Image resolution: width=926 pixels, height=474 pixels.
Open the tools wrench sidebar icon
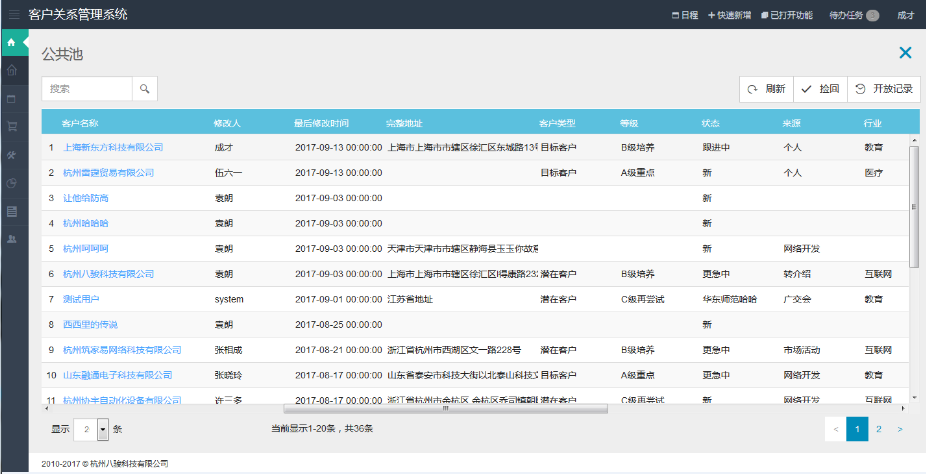[12, 155]
